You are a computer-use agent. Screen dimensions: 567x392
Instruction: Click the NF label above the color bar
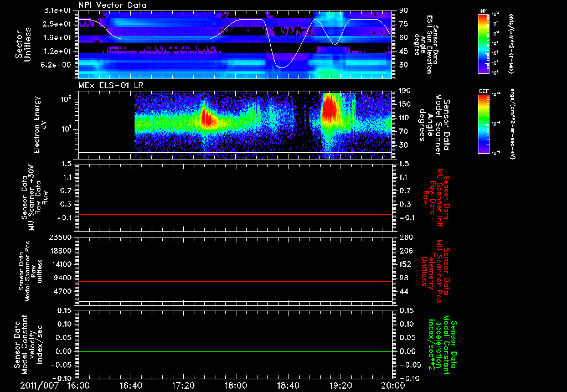483,11
